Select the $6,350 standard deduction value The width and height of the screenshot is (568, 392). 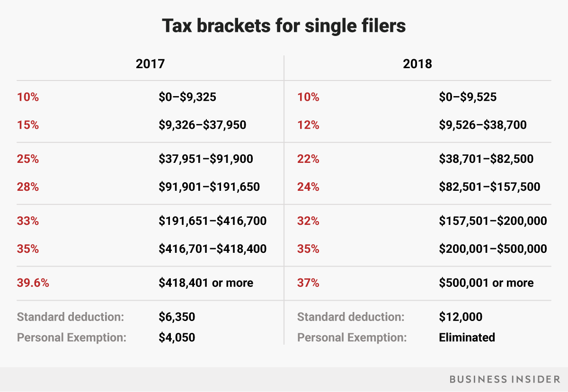177,317
